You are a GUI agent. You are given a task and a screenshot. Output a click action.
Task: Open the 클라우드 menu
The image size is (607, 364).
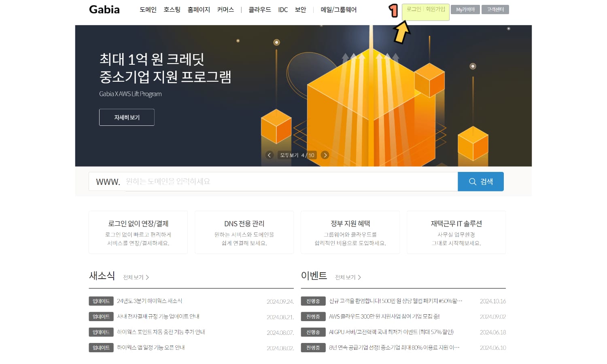260,9
